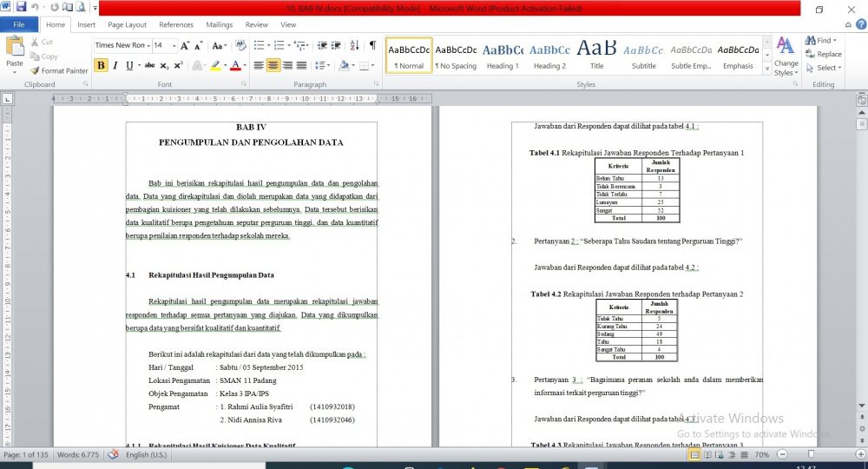Activate the Format Painter brush
The height and width of the screenshot is (469, 868).
[59, 71]
